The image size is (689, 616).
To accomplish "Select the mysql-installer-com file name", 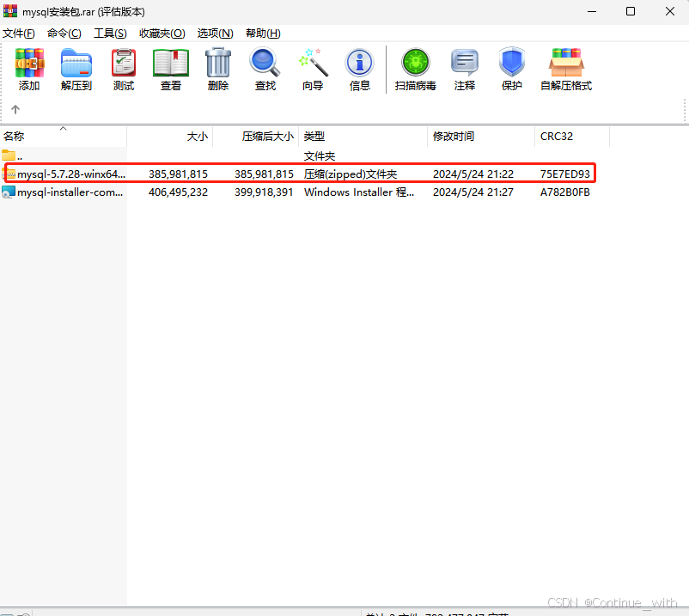I will [x=70, y=192].
